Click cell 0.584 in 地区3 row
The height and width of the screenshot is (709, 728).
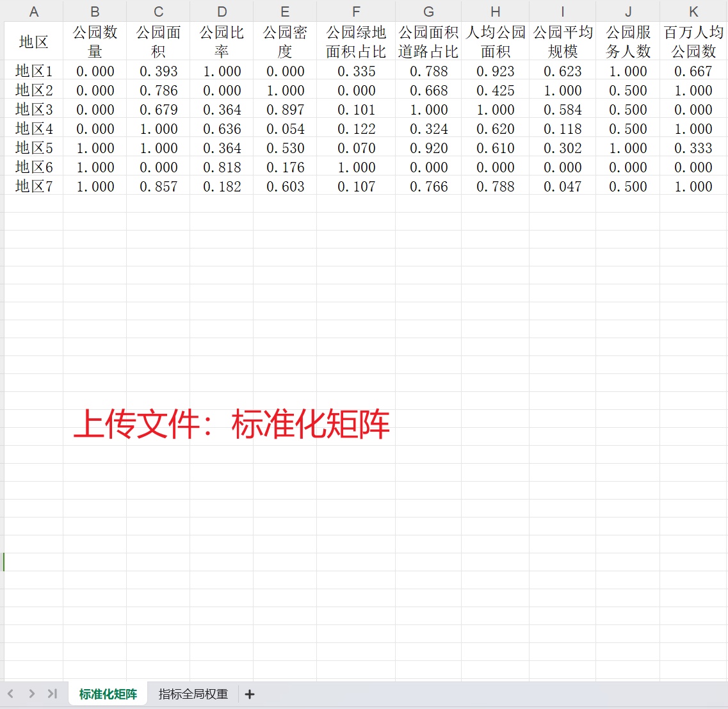click(x=563, y=110)
